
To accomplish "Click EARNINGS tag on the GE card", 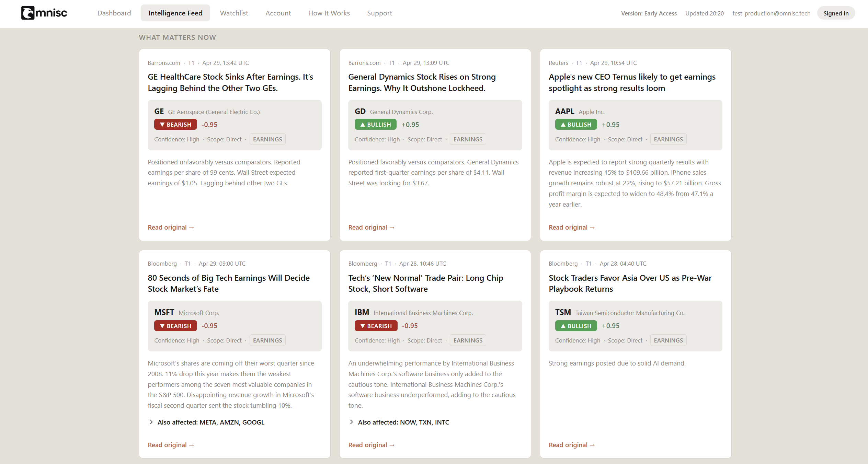I will tap(267, 139).
